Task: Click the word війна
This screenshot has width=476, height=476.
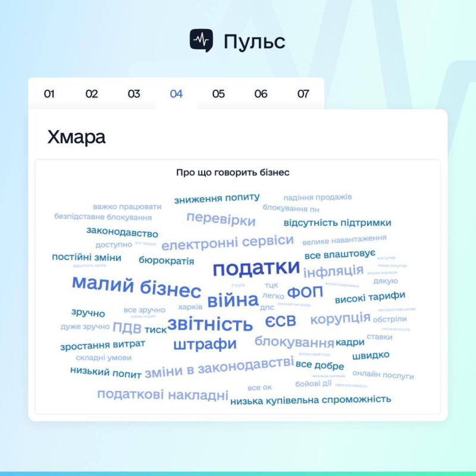Action: pos(232,300)
